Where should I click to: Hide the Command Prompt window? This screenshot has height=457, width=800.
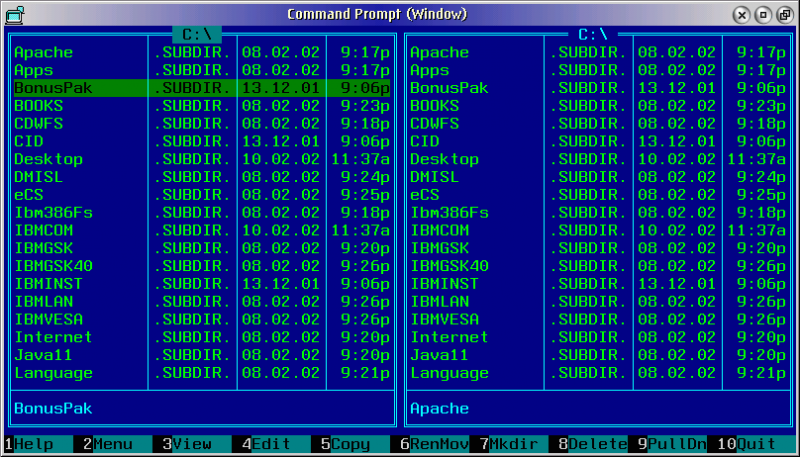coord(763,15)
